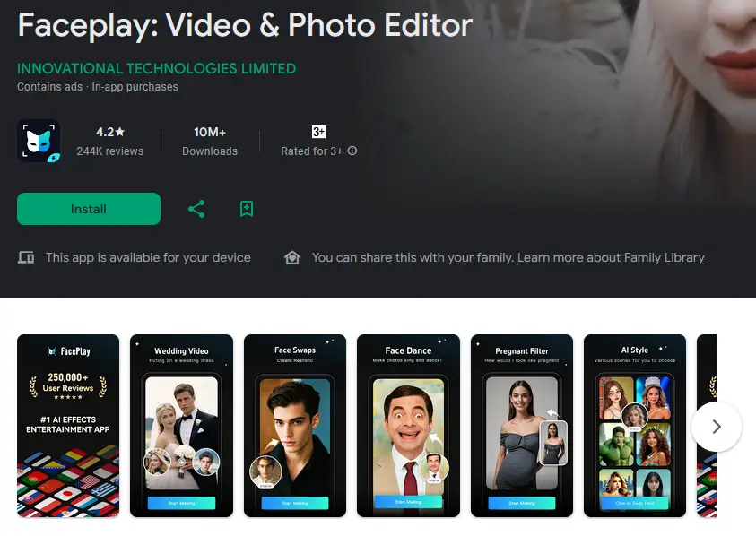The width and height of the screenshot is (756, 536).
Task: Click the 244K reviews text
Action: [x=110, y=151]
